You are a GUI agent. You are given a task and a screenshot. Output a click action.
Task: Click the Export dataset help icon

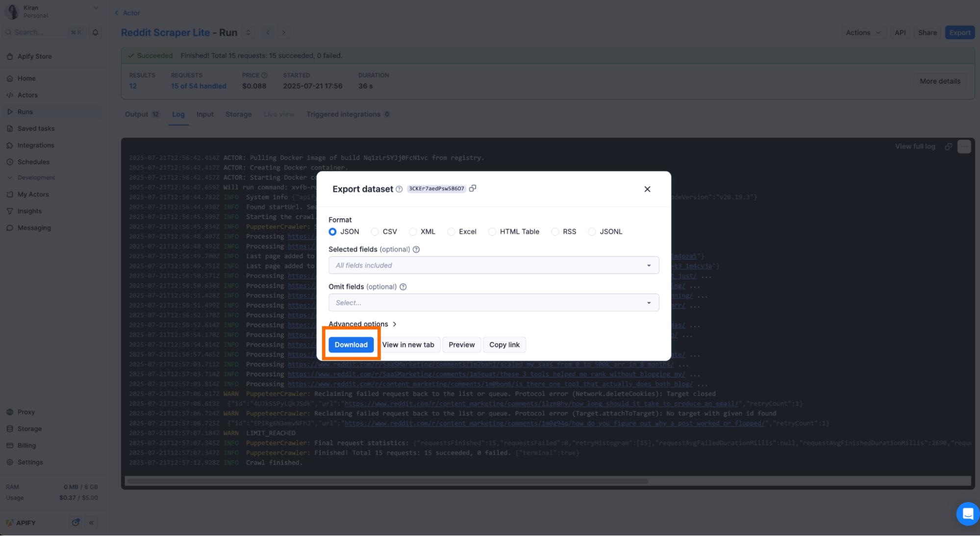(399, 189)
